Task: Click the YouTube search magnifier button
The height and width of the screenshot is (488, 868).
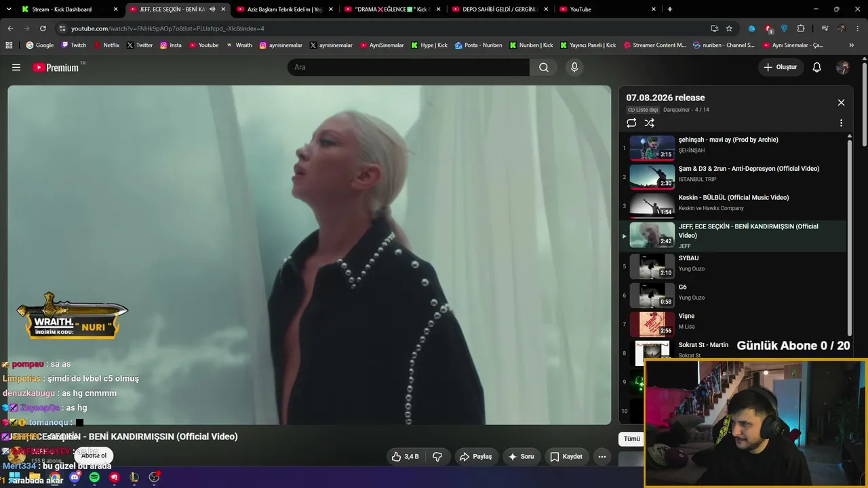Action: (544, 67)
